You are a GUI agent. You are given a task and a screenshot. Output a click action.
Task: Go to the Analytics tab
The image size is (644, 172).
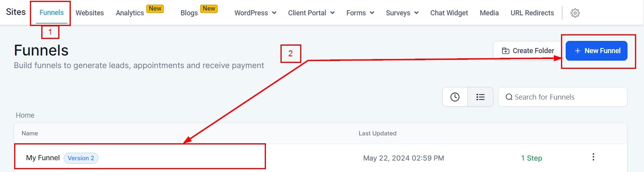tap(130, 13)
